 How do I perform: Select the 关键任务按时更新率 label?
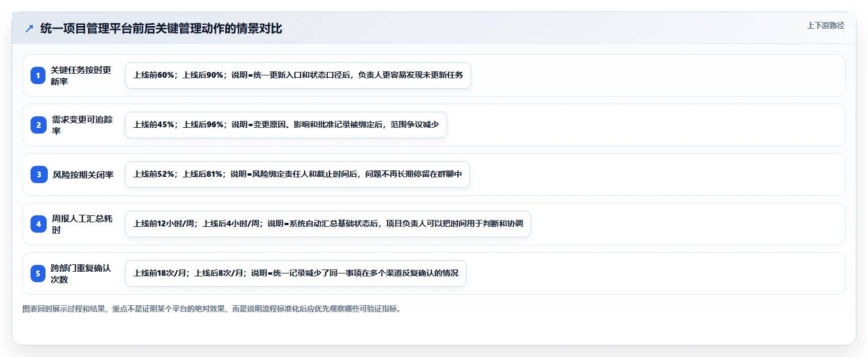[x=81, y=75]
